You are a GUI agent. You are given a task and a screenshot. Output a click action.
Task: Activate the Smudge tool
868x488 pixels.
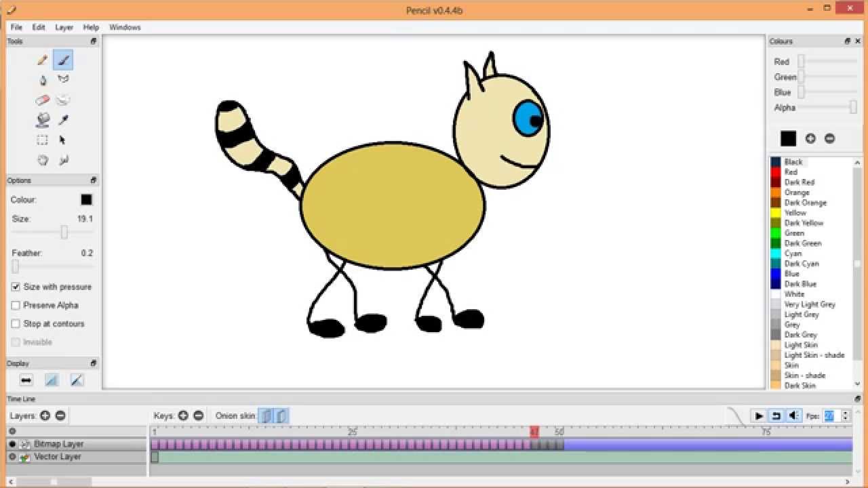pyautogui.click(x=63, y=100)
